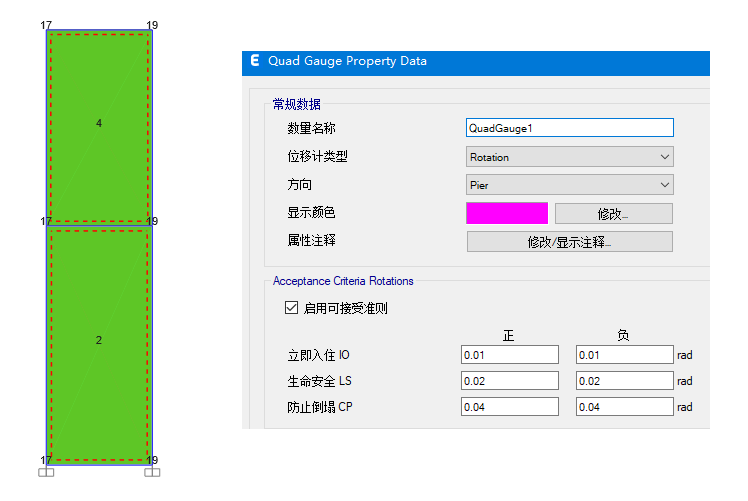Expand the 方向 Pier dropdown
This screenshot has height=501, width=748.
[x=570, y=185]
